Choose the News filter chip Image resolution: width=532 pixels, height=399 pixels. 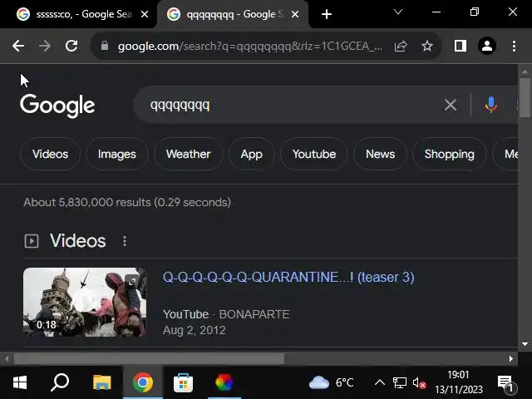[381, 154]
